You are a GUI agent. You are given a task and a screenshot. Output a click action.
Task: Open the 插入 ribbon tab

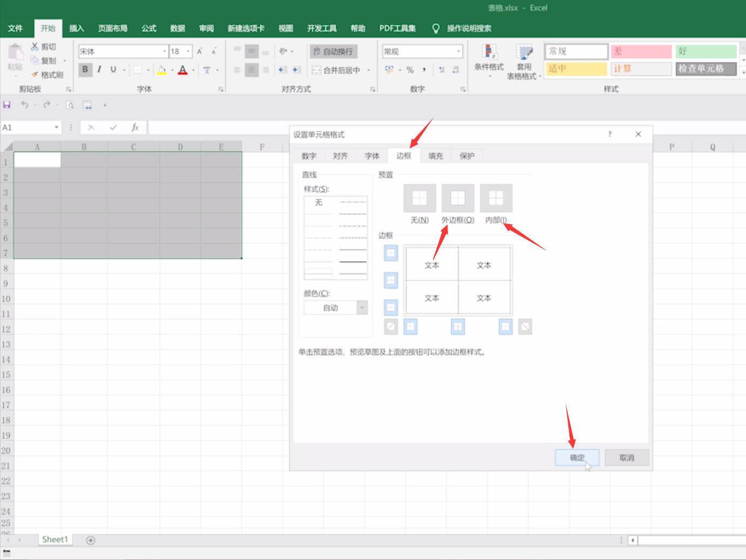[77, 28]
